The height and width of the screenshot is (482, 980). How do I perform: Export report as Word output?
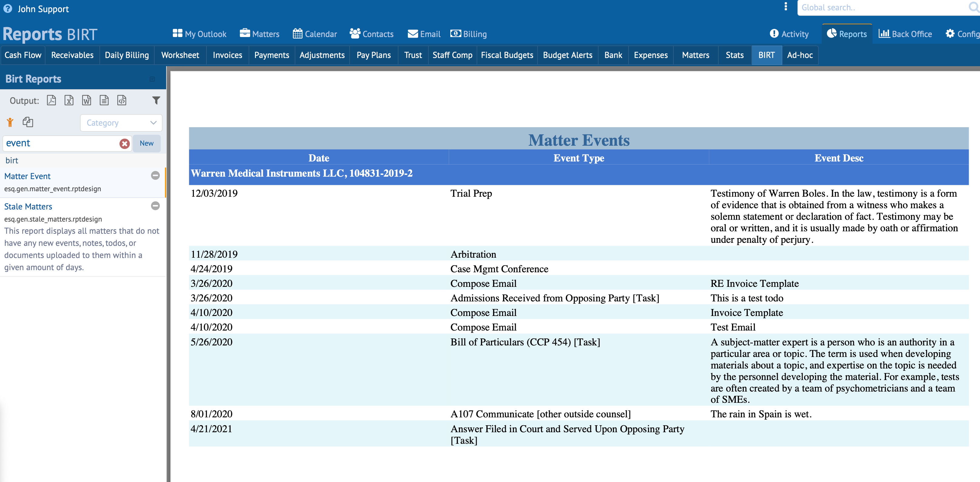tap(87, 100)
